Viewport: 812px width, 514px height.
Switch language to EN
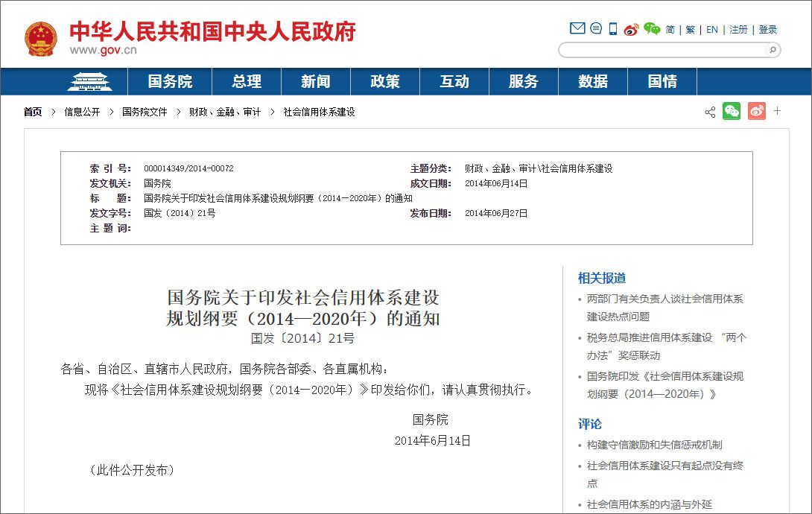[712, 30]
